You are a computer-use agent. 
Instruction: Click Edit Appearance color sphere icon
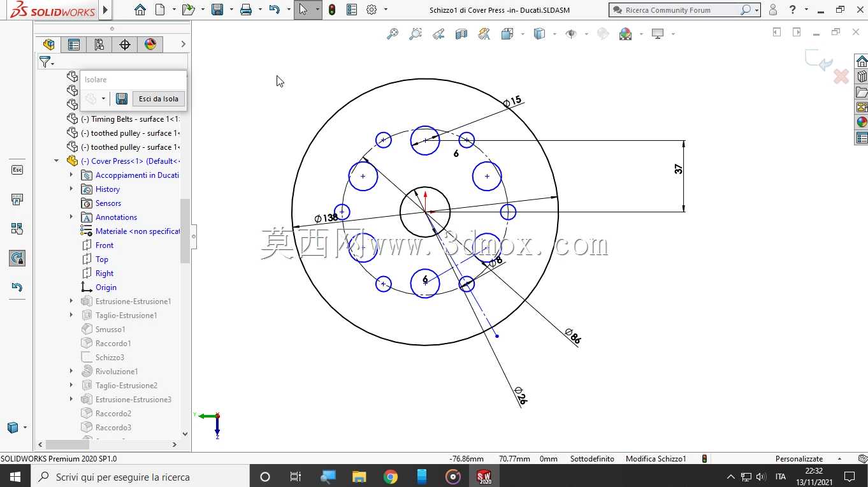pyautogui.click(x=603, y=34)
